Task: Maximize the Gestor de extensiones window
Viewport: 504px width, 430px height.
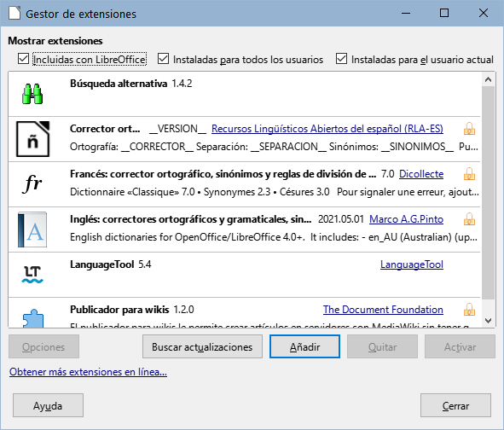Action: (444, 13)
